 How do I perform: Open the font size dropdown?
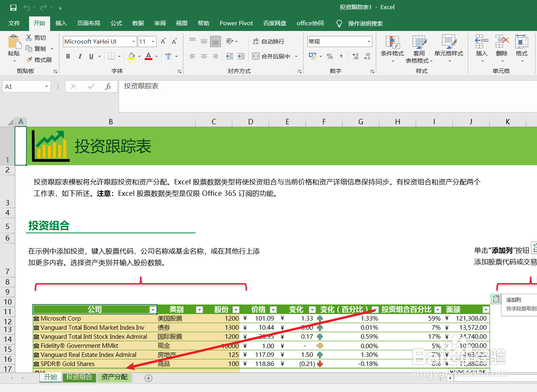(x=153, y=41)
